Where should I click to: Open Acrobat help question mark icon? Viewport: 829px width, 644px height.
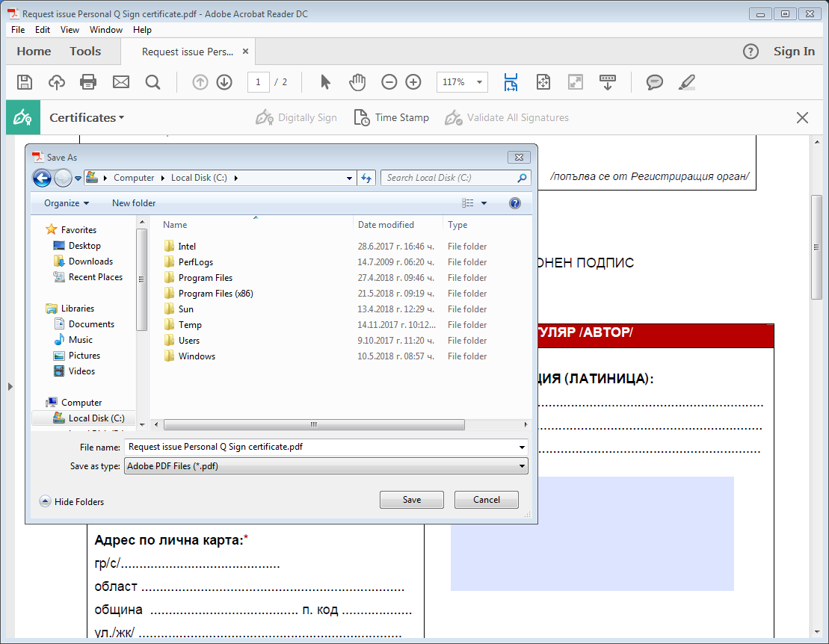point(751,52)
